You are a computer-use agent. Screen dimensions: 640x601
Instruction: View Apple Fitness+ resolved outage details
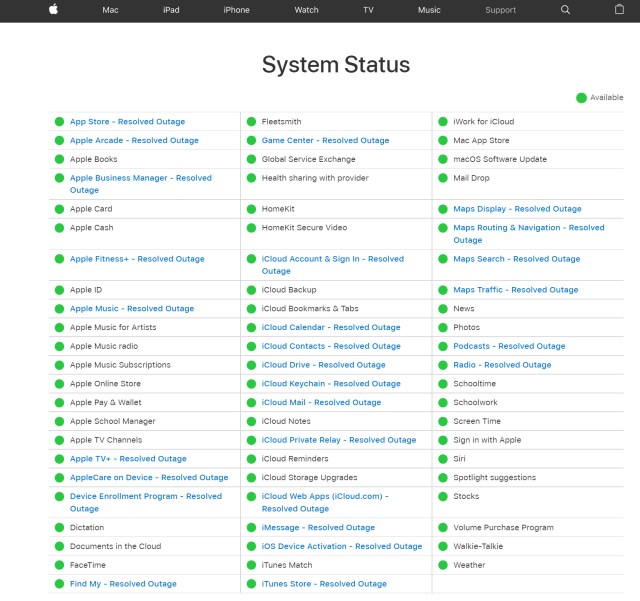click(137, 259)
